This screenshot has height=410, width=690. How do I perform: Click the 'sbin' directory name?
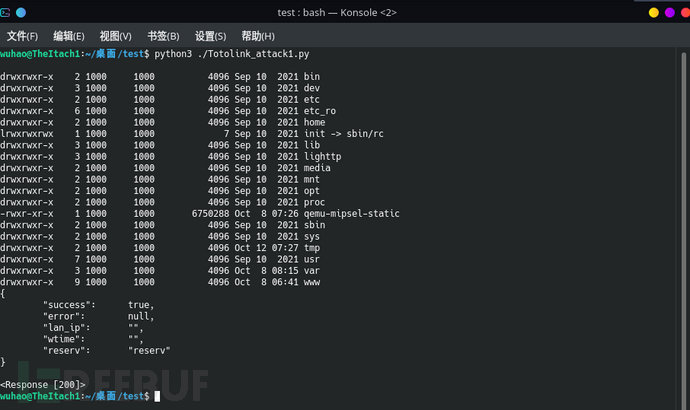315,225
